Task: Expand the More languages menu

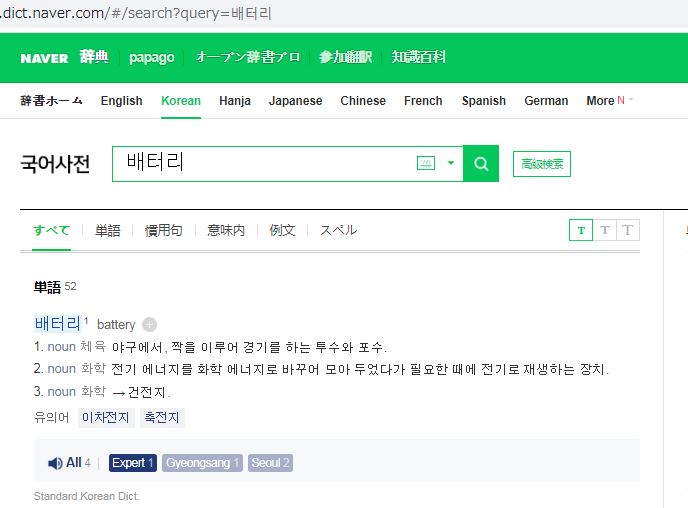Action: click(x=609, y=101)
